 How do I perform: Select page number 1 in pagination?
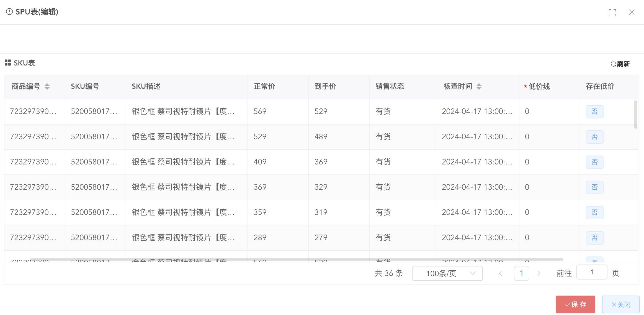point(521,273)
